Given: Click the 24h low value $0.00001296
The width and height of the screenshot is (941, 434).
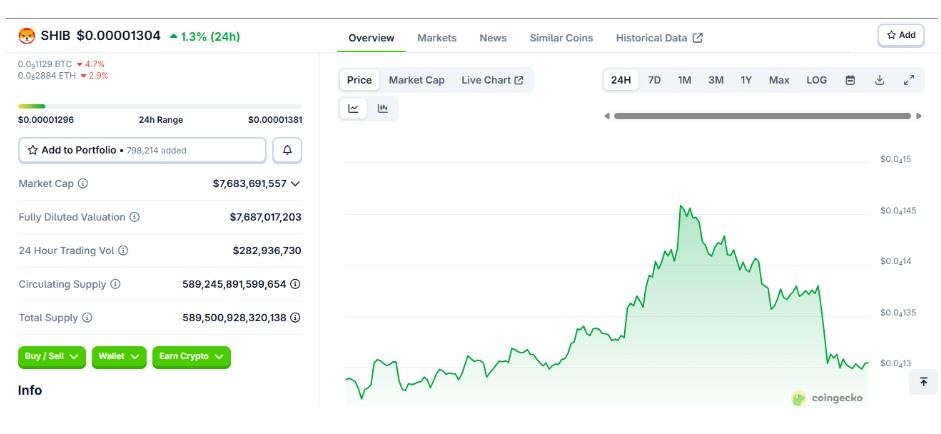Looking at the screenshot, I should [46, 120].
